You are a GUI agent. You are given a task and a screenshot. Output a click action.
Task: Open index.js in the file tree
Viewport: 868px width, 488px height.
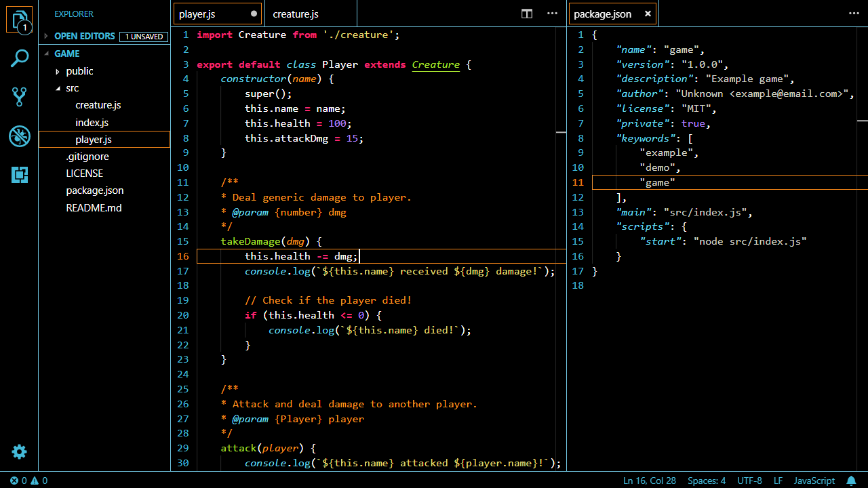point(92,123)
